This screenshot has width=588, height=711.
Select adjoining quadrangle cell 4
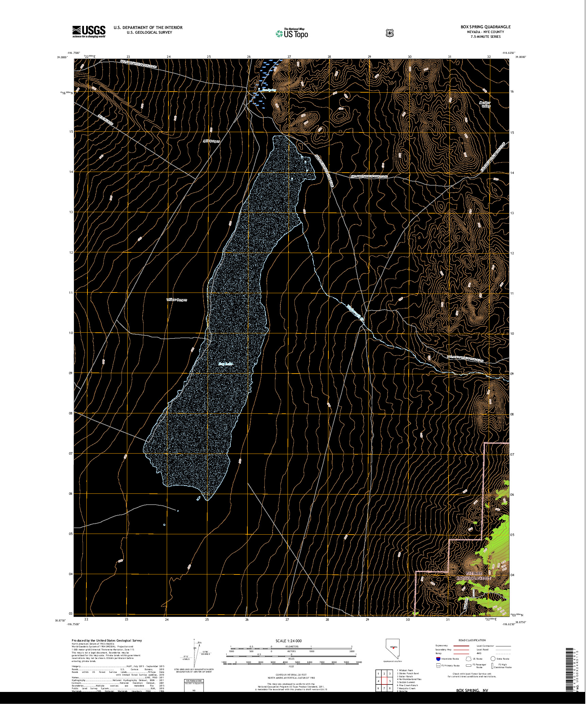click(378, 681)
